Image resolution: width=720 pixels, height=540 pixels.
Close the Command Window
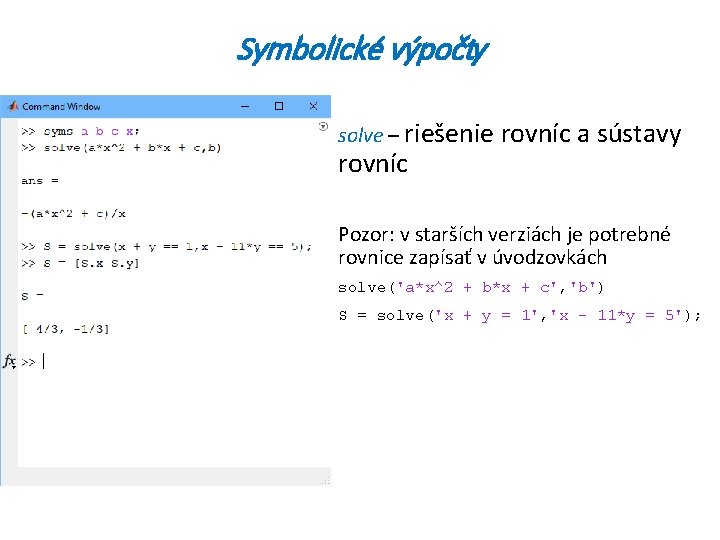pos(313,106)
